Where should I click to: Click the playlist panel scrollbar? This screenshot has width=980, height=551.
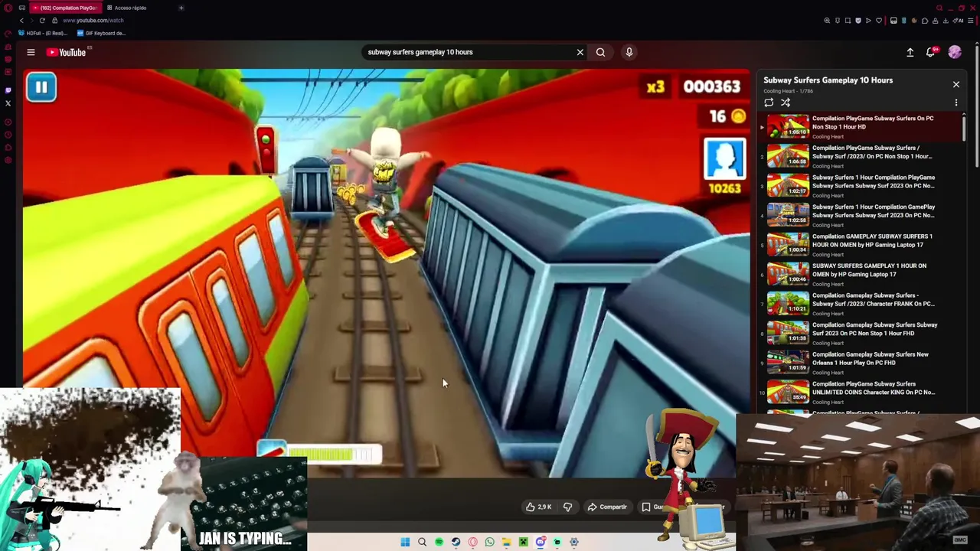(x=964, y=127)
